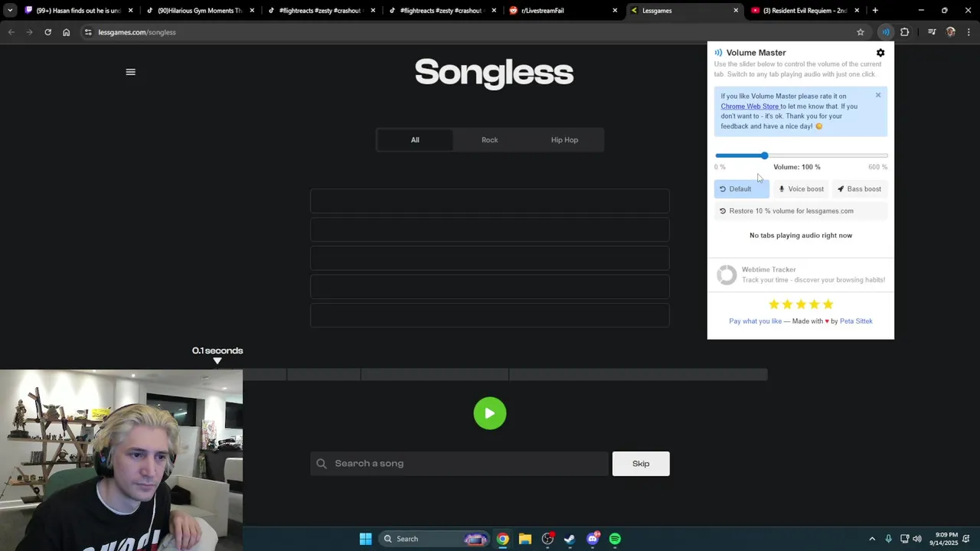This screenshot has width=980, height=551.
Task: Switch to the Hasan finds out tab
Action: point(79,11)
